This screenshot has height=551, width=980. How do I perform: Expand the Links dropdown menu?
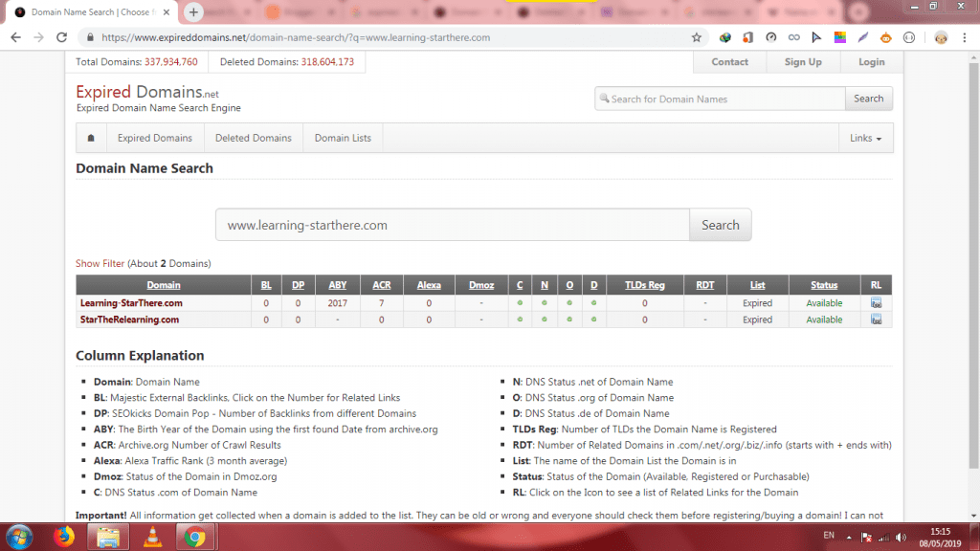[865, 138]
